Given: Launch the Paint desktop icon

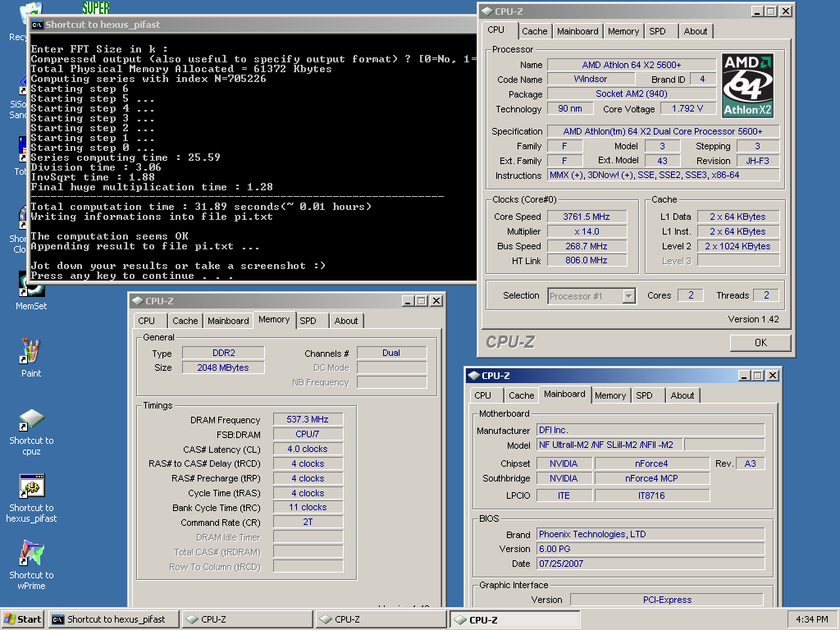Looking at the screenshot, I should pyautogui.click(x=30, y=358).
